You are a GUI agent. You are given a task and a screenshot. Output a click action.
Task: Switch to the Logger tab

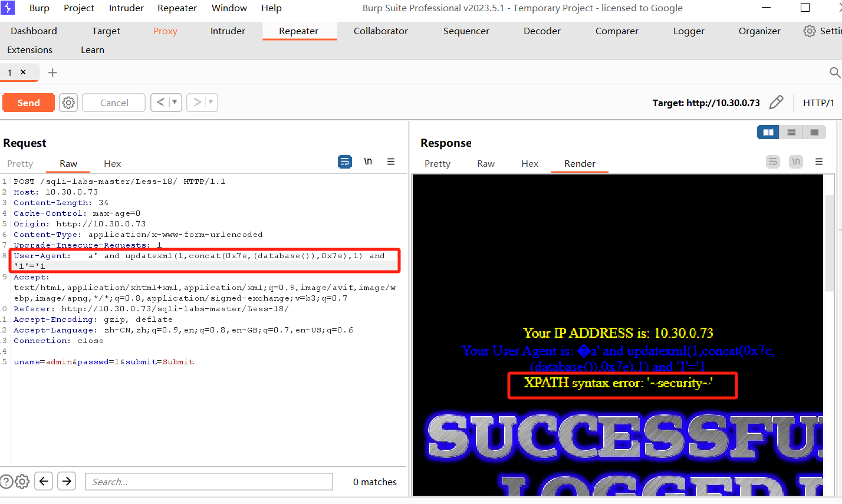pyautogui.click(x=689, y=31)
